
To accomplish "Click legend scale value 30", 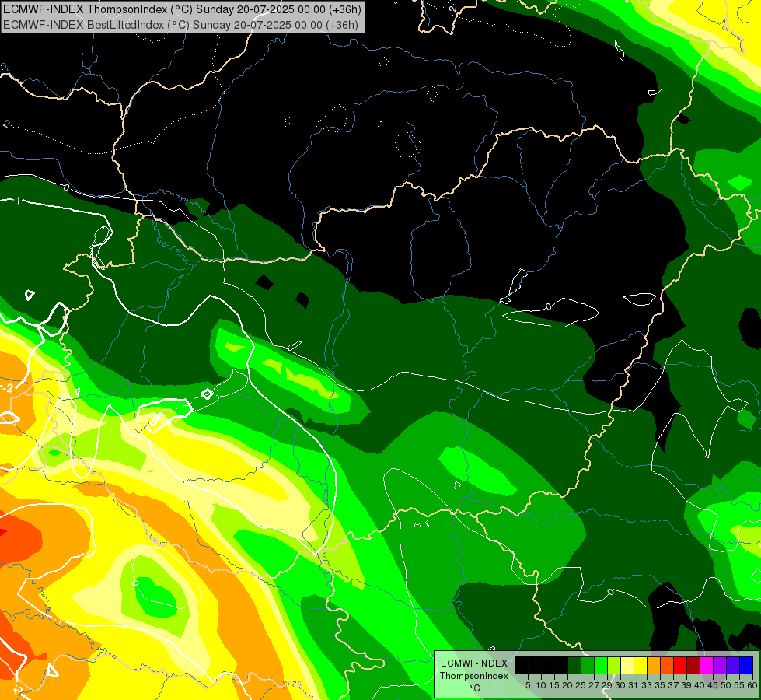I will [x=620, y=685].
